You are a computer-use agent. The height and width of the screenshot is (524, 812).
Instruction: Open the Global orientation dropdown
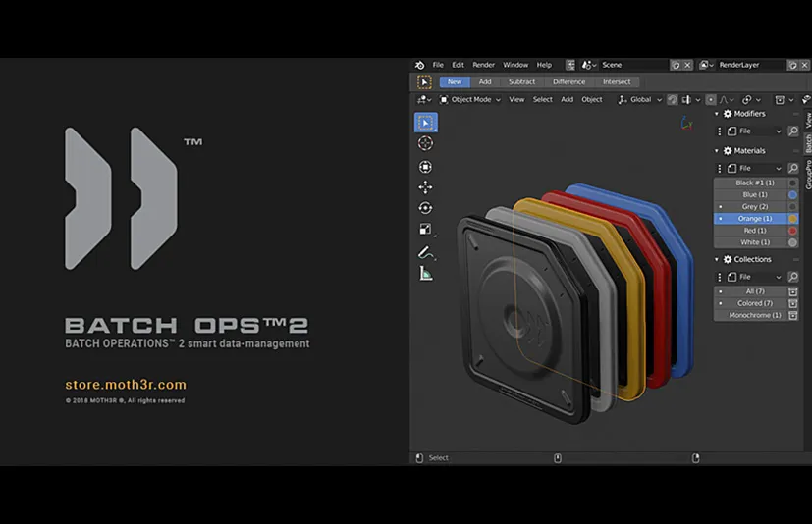[x=640, y=99]
